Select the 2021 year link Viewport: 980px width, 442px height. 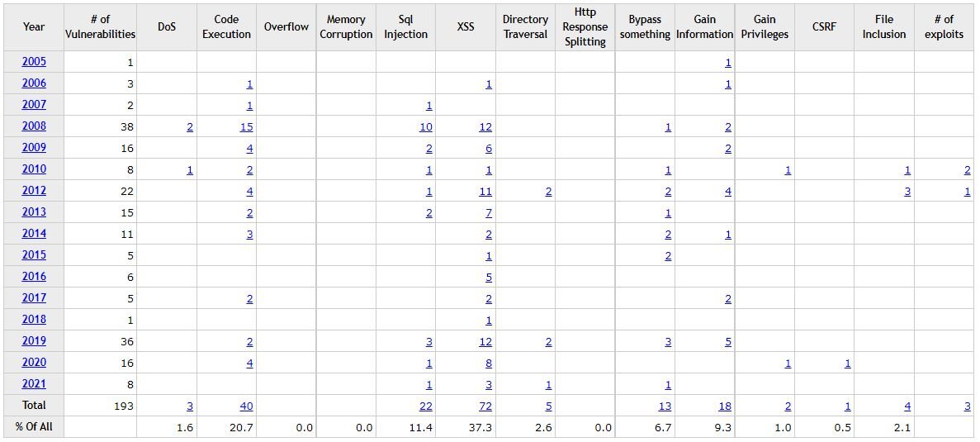point(34,384)
